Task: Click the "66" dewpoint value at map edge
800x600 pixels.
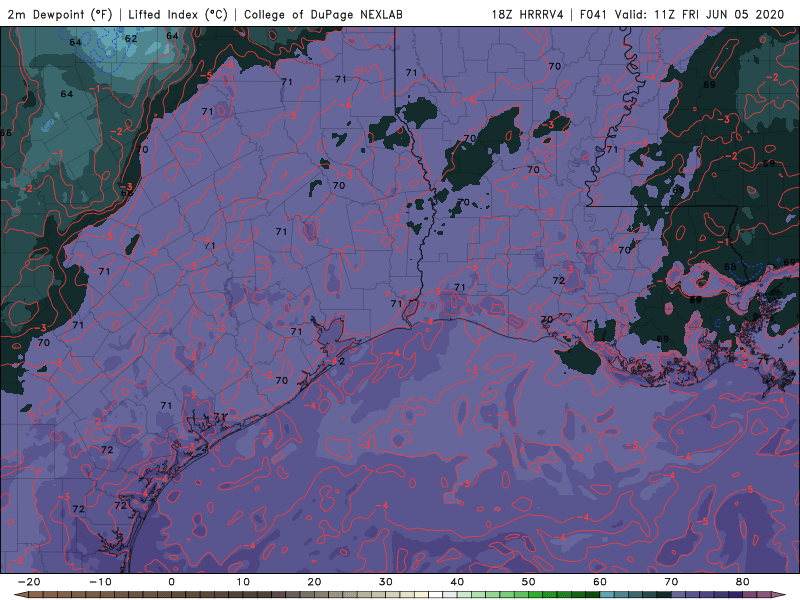Action: point(6,133)
